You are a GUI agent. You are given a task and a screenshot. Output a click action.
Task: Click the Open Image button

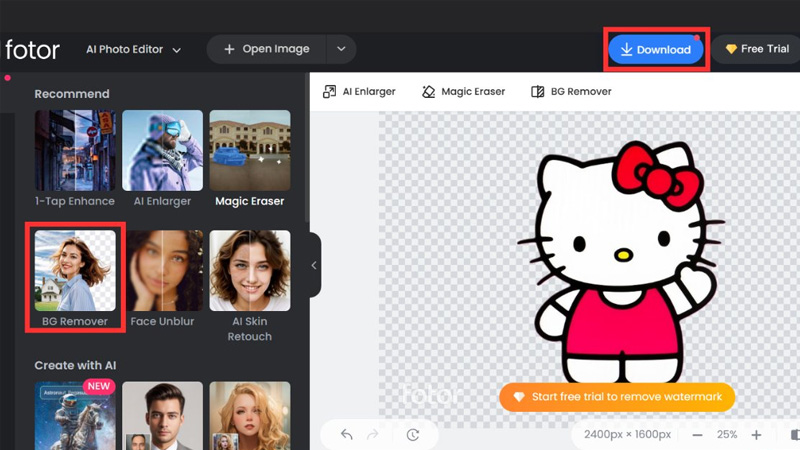266,49
